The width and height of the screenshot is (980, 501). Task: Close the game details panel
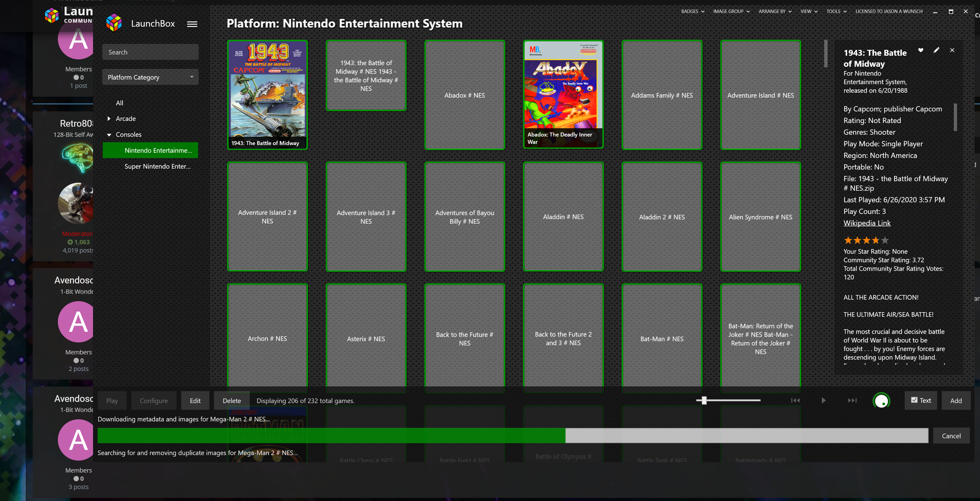point(952,50)
